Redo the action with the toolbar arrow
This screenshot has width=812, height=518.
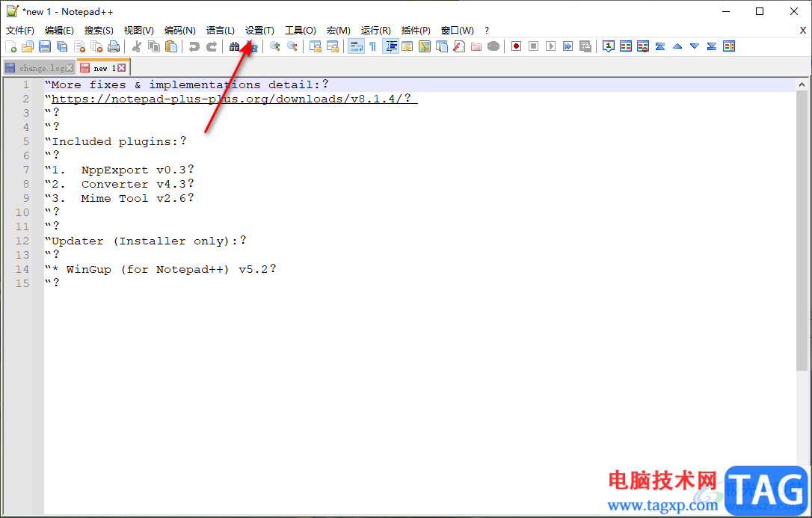coord(212,46)
